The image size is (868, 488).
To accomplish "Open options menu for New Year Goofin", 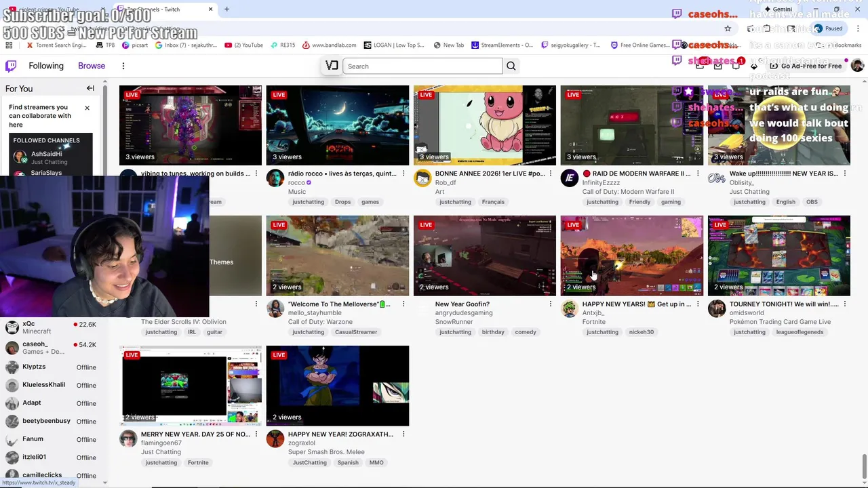I will pos(551,304).
